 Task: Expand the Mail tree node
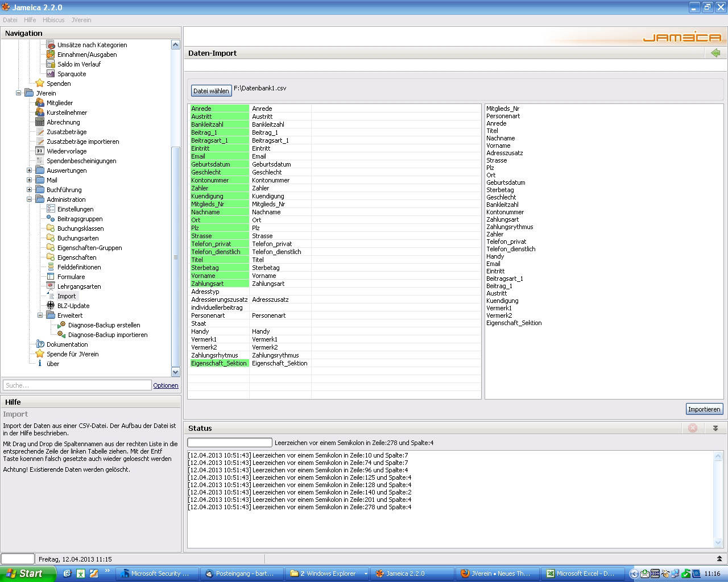(x=29, y=180)
